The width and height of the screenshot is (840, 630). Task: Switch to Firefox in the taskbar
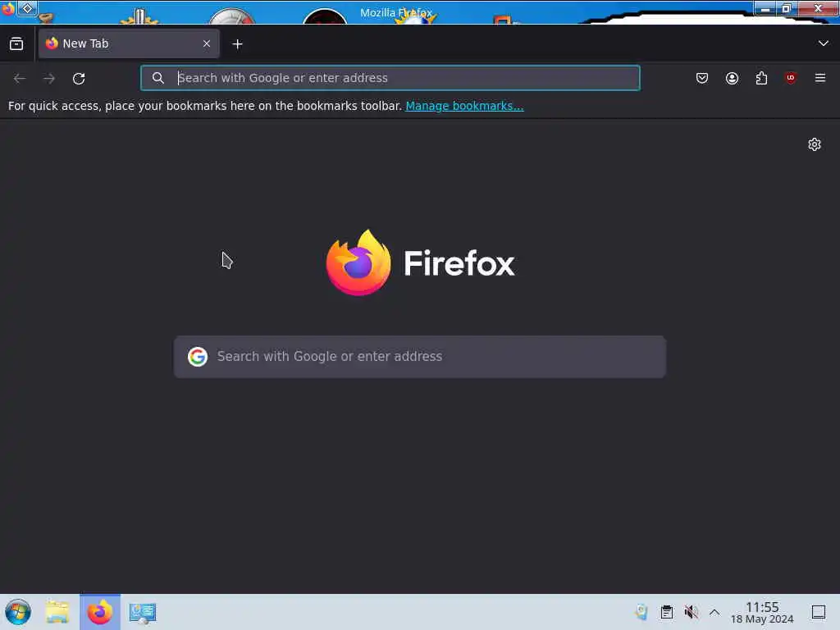click(x=100, y=612)
